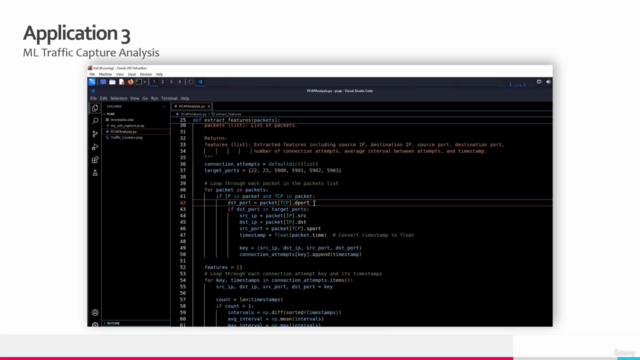The width and height of the screenshot is (640, 360).
Task: Switch to workspace 4 in Kali panel
Action: pyautogui.click(x=180, y=82)
